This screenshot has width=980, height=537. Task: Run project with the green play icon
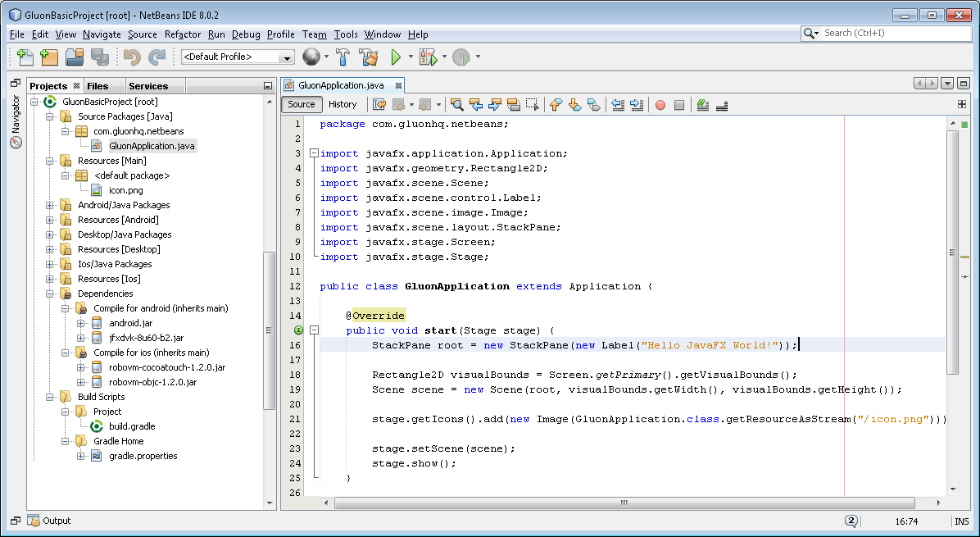pos(396,57)
